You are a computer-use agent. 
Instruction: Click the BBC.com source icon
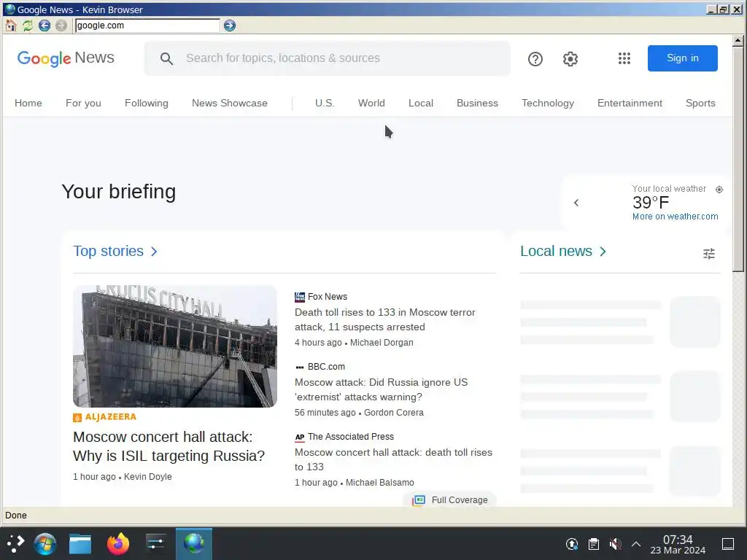[300, 367]
